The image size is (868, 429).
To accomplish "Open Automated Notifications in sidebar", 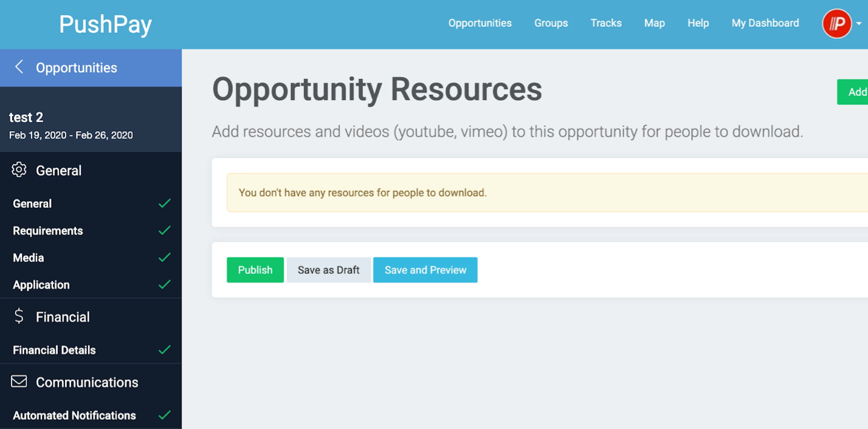I will (x=74, y=416).
